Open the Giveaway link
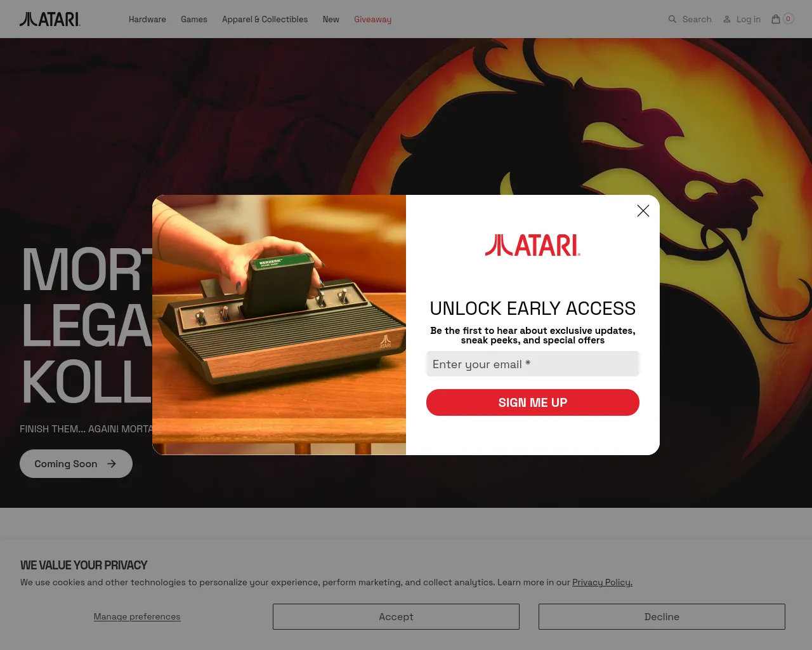Screen dimensions: 812x650 point(372,19)
